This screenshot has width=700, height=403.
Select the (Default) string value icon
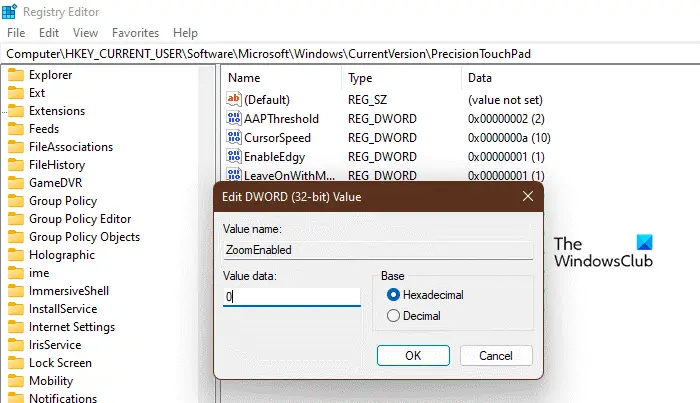tap(233, 99)
